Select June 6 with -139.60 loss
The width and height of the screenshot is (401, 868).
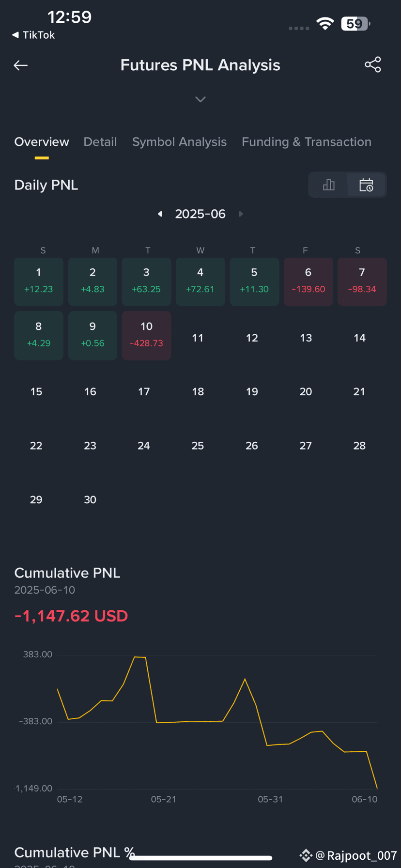coord(308,281)
